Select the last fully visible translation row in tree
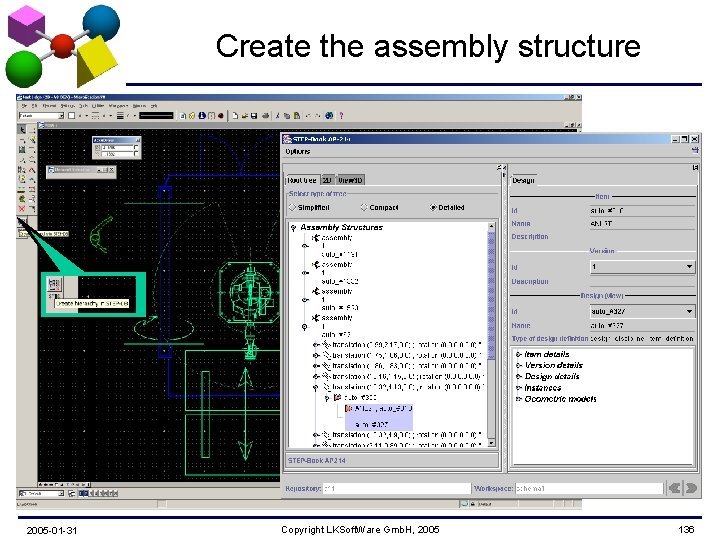 402,434
